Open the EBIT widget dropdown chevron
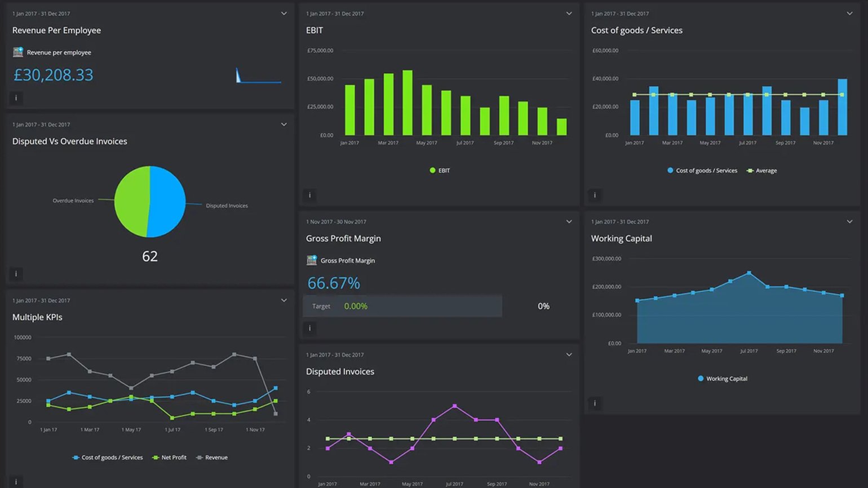 click(569, 14)
